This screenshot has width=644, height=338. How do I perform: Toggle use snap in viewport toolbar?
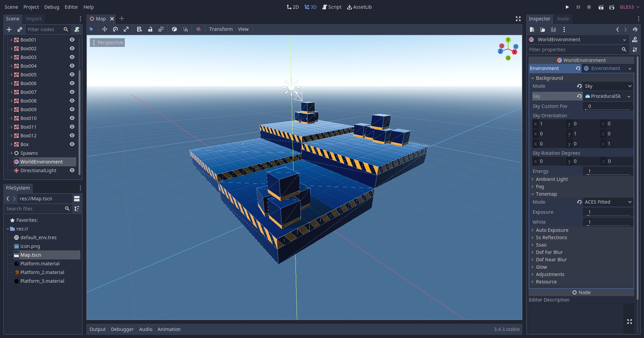click(185, 29)
